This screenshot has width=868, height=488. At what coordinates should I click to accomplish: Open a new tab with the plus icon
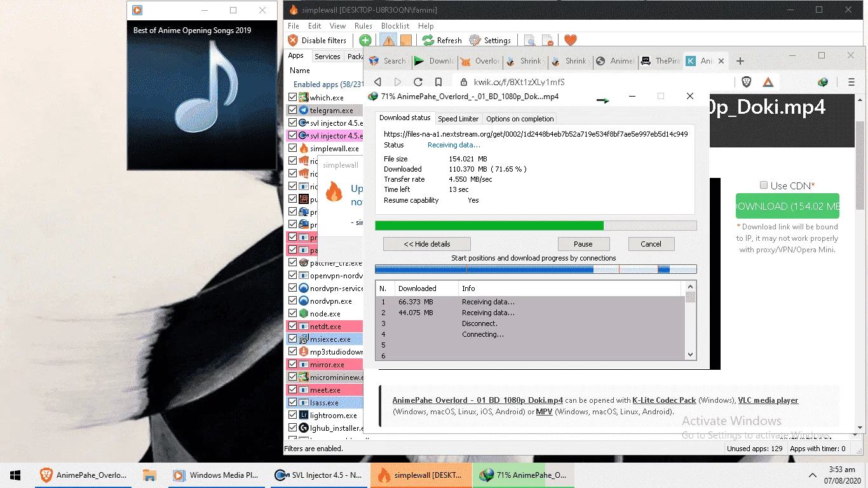[x=740, y=61]
